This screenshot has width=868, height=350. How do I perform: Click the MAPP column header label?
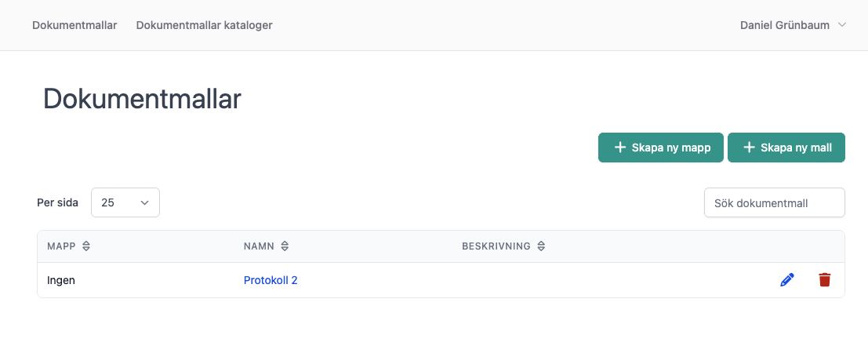tap(62, 246)
